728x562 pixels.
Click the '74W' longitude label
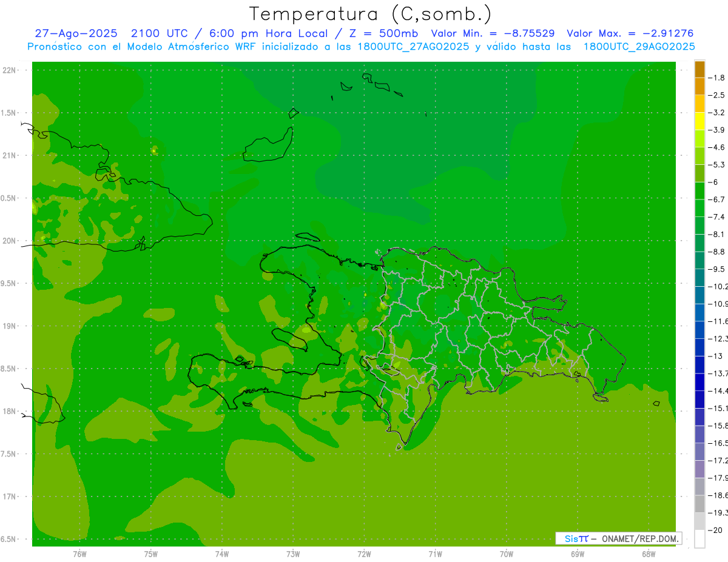(222, 554)
